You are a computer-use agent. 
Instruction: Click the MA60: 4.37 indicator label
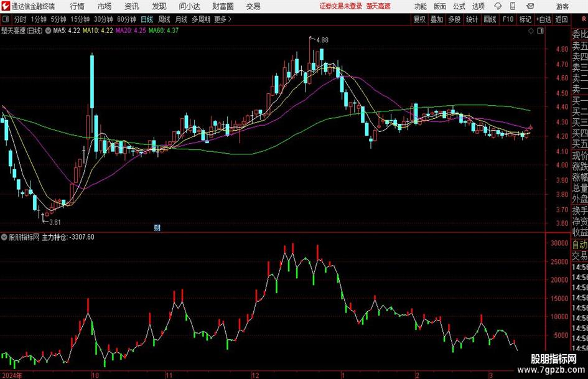coord(164,30)
